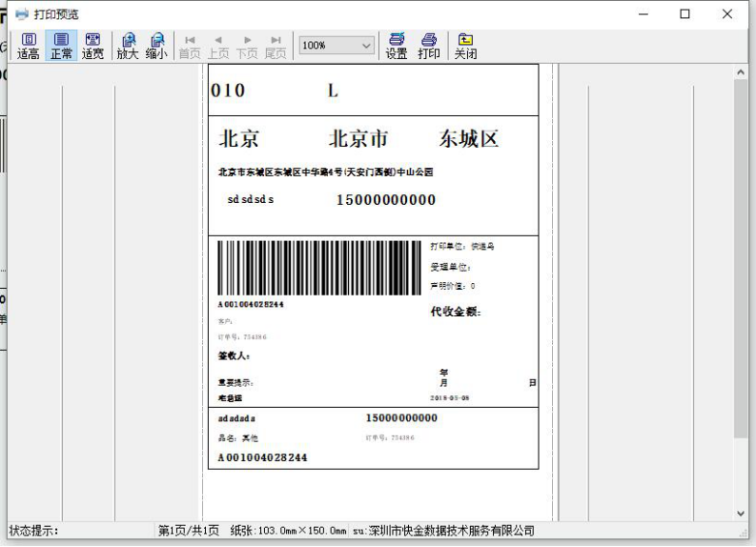
Task: Click the printer icon in title bar
Action: coord(22,14)
